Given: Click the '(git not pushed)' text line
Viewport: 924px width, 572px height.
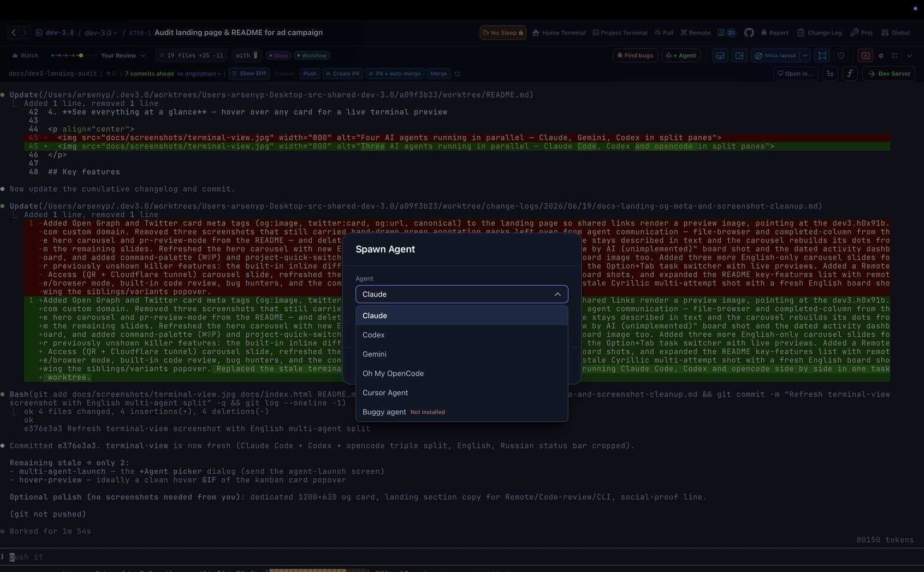Looking at the screenshot, I should point(48,514).
